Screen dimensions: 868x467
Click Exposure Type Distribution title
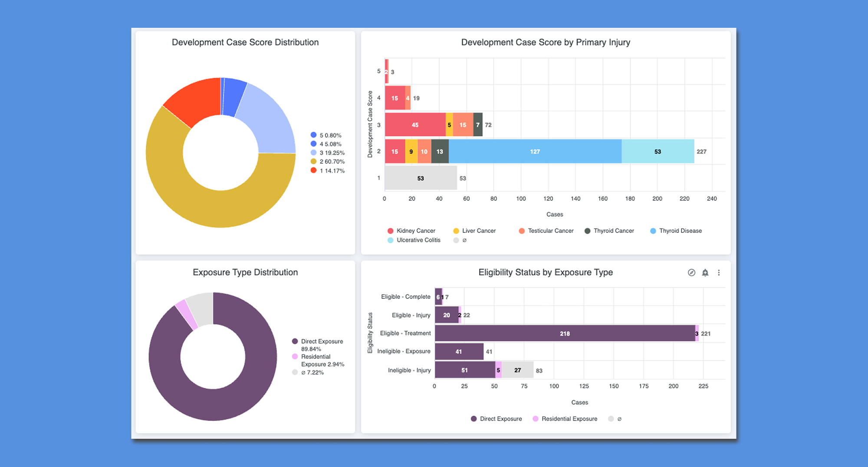[245, 272]
